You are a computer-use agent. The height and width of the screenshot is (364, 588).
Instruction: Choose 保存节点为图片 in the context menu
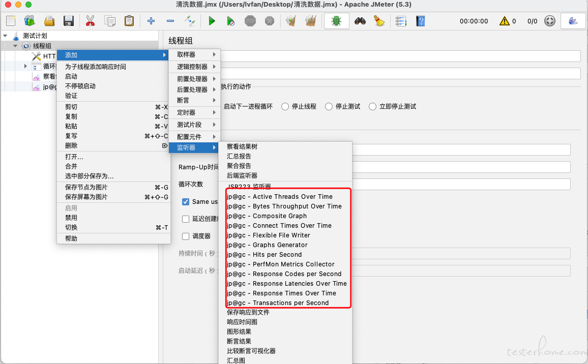113,188
